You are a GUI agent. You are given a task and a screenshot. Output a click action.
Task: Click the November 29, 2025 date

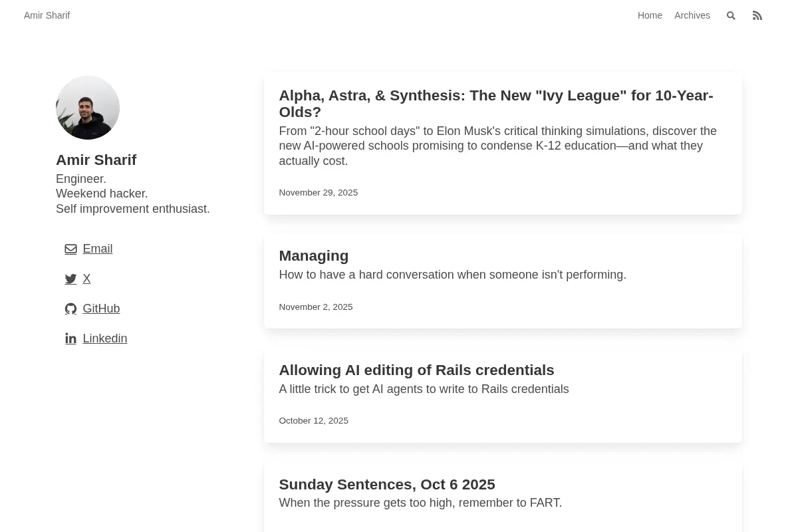pyautogui.click(x=318, y=193)
